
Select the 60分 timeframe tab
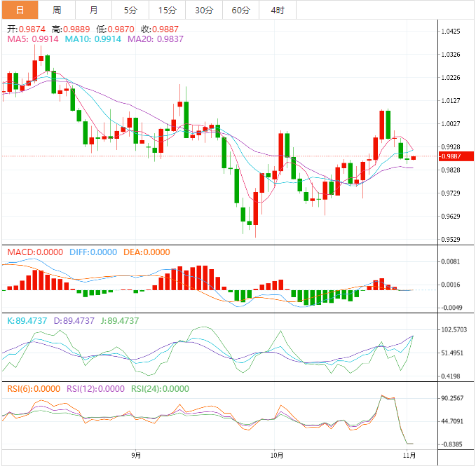(240, 10)
